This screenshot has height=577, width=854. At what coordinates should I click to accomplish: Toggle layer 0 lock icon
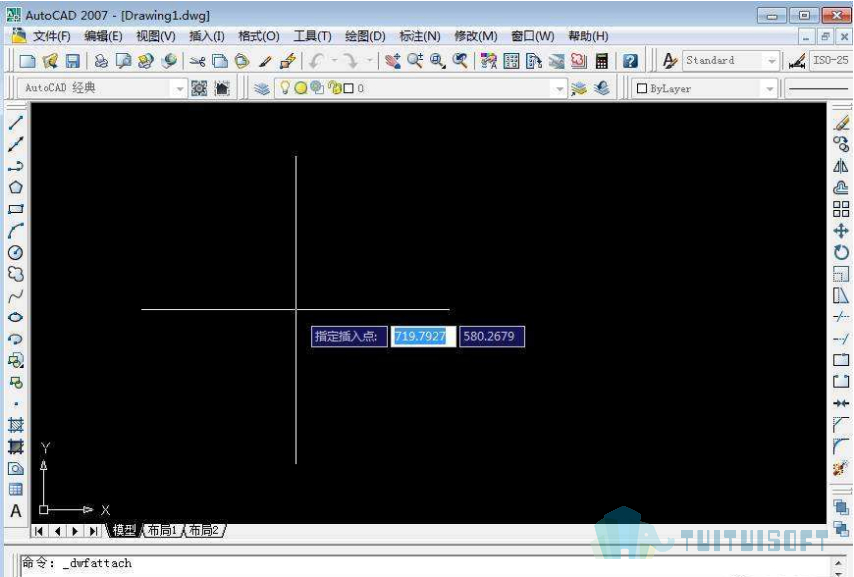tap(333, 88)
